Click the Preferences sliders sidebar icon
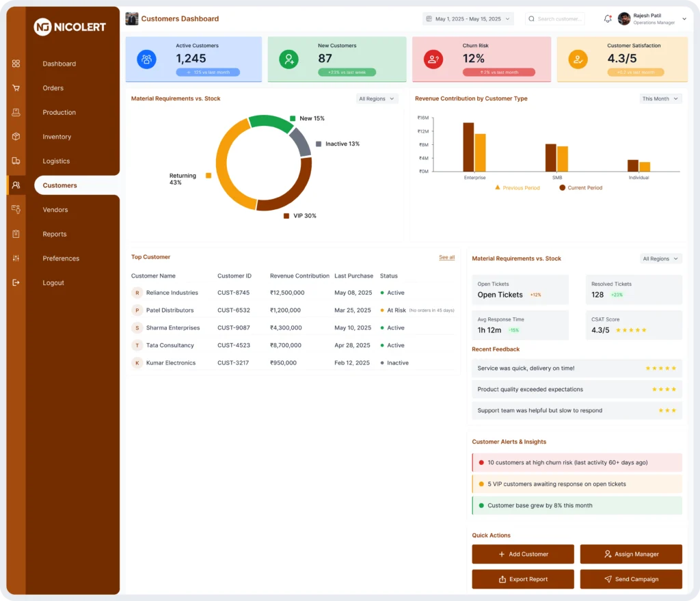The height and width of the screenshot is (601, 700). click(x=16, y=258)
